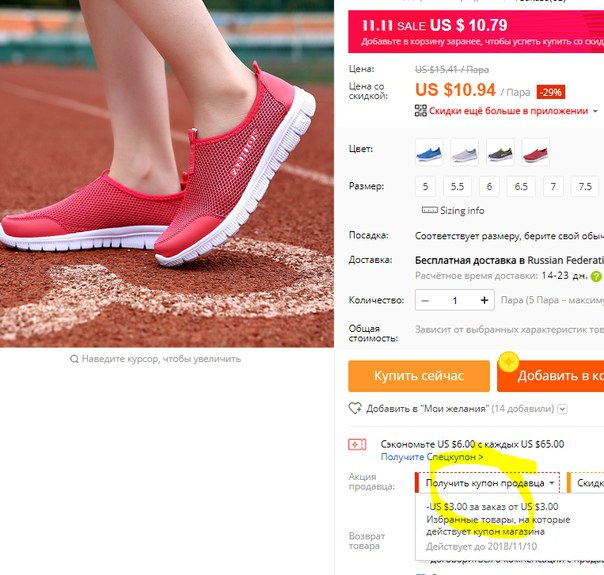Click the gold coin badge above the add-to-cart button
The width and height of the screenshot is (604, 575).
pyautogui.click(x=508, y=362)
